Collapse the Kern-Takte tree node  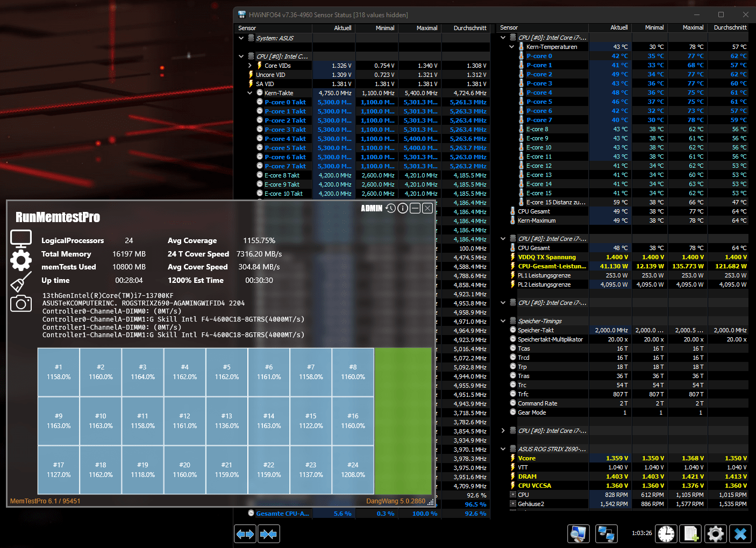250,93
